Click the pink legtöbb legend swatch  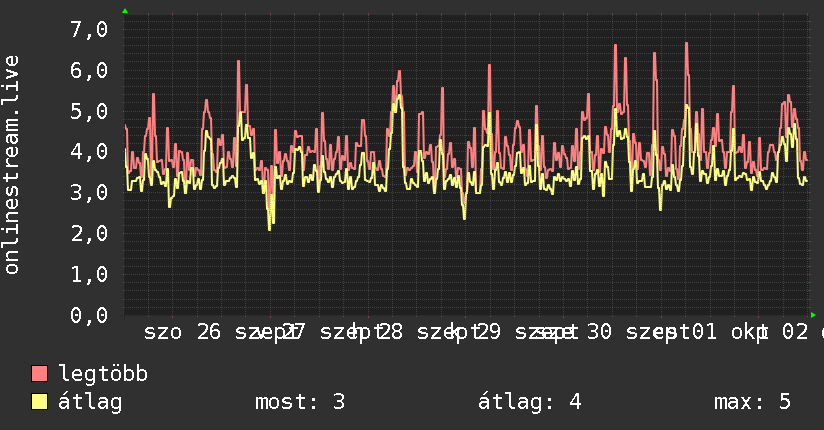[x=39, y=374]
